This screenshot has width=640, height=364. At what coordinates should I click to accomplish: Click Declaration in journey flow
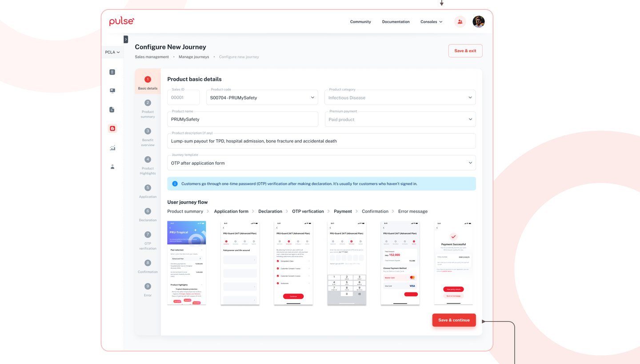click(270, 211)
